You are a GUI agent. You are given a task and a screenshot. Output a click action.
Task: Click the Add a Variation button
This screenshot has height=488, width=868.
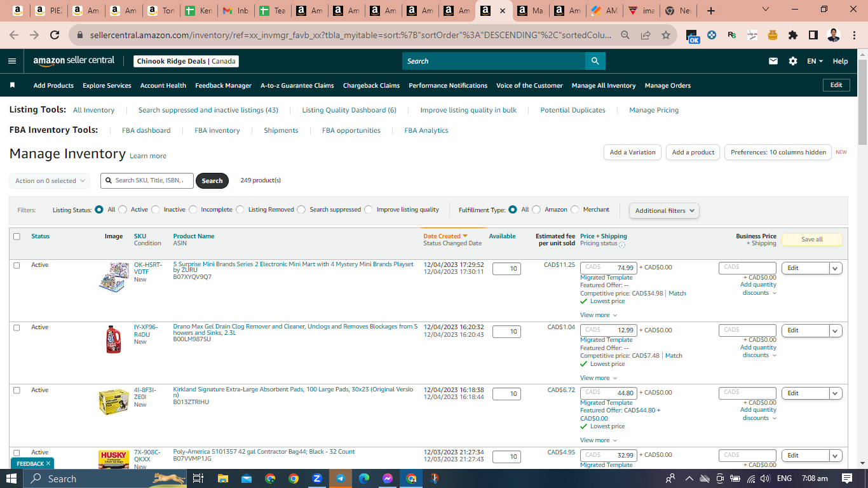pos(633,152)
